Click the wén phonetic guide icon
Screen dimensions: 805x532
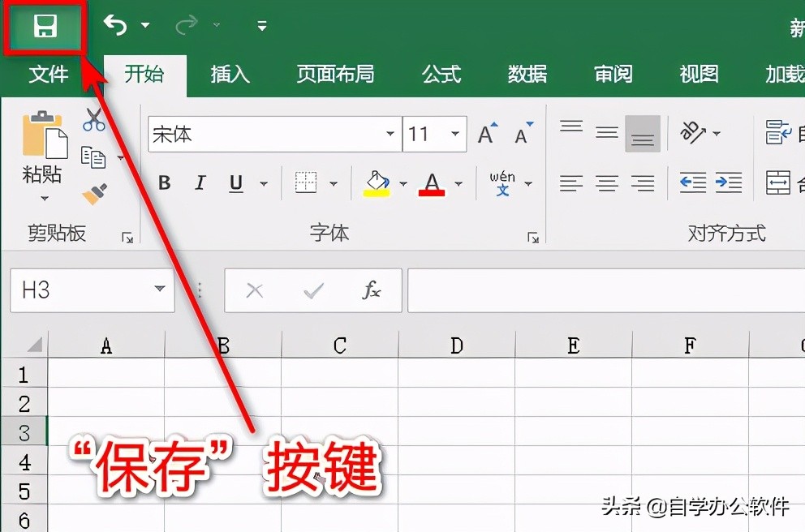pos(502,183)
